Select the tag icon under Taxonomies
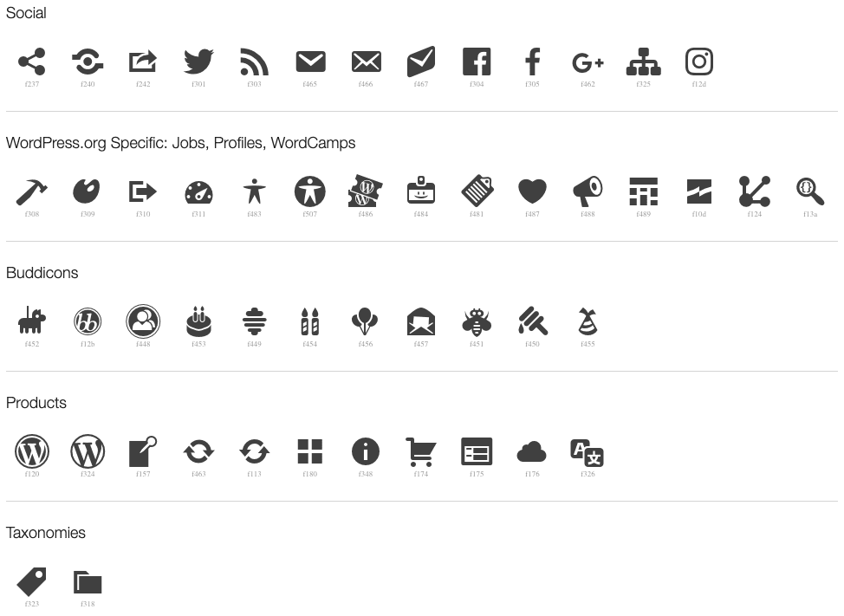Screen dimensions: 844x616 pos(32,581)
